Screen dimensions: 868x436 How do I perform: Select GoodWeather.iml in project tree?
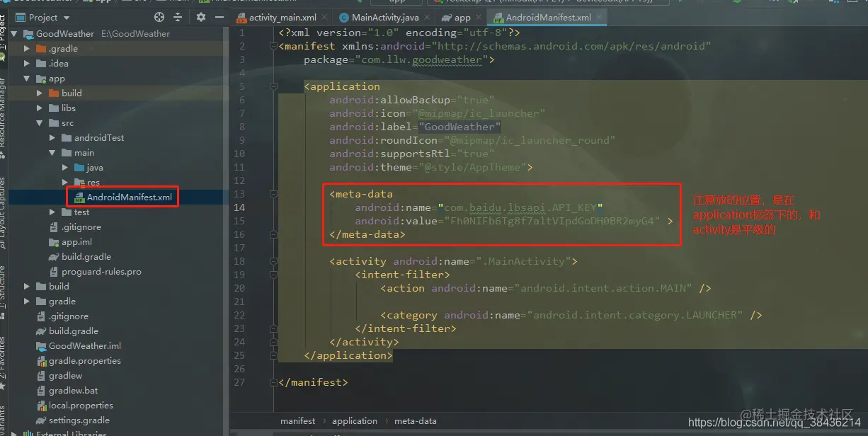pyautogui.click(x=85, y=346)
